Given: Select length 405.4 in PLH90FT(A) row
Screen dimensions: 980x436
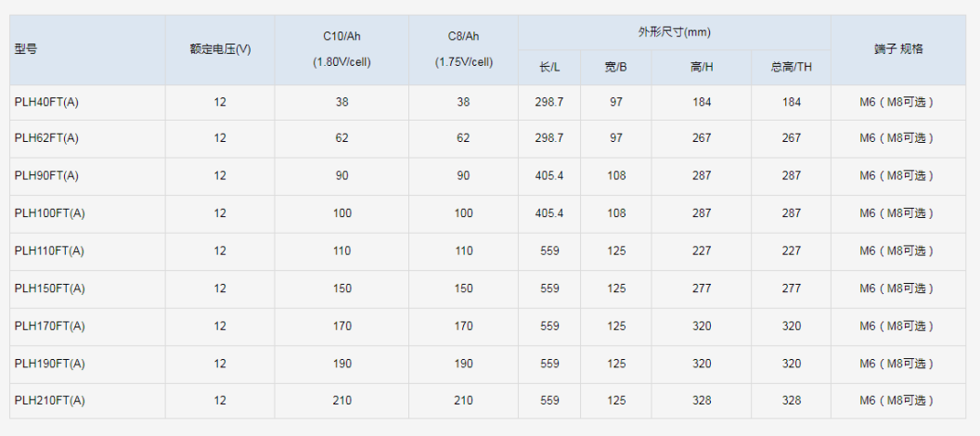Looking at the screenshot, I should coord(549,175).
